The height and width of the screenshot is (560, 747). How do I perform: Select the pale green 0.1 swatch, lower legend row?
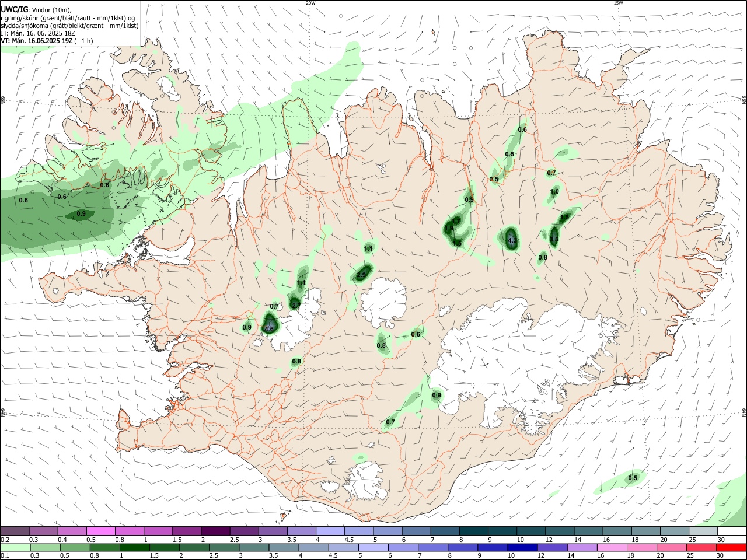tap(15, 548)
